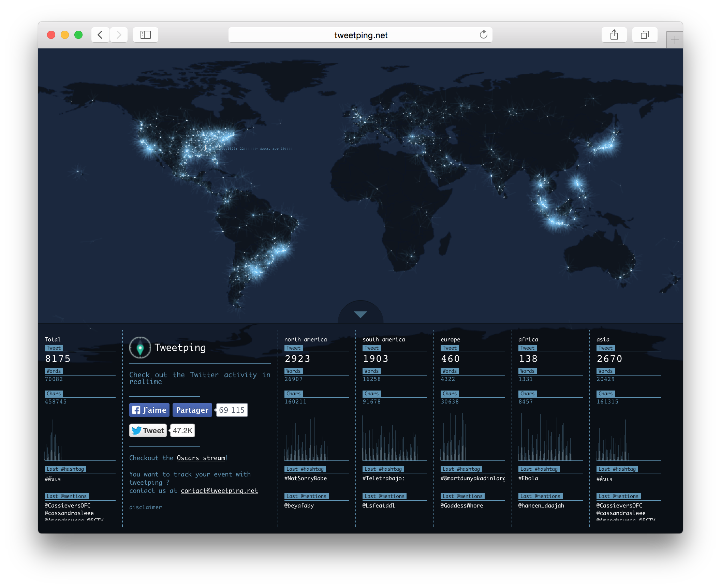Click the europe chars value 30638
The height and width of the screenshot is (588, 721).
pos(450,401)
